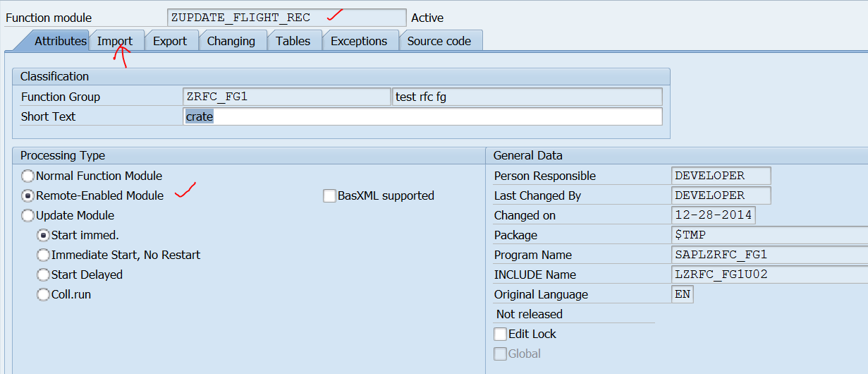Viewport: 868px width, 374px height.
Task: Click the 'Package' label
Action: point(515,235)
